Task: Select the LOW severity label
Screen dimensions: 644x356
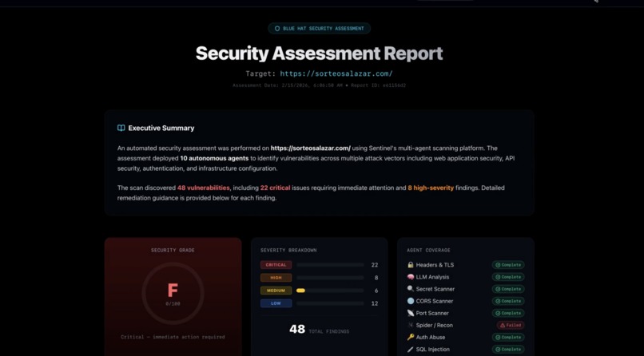Action: tap(276, 303)
